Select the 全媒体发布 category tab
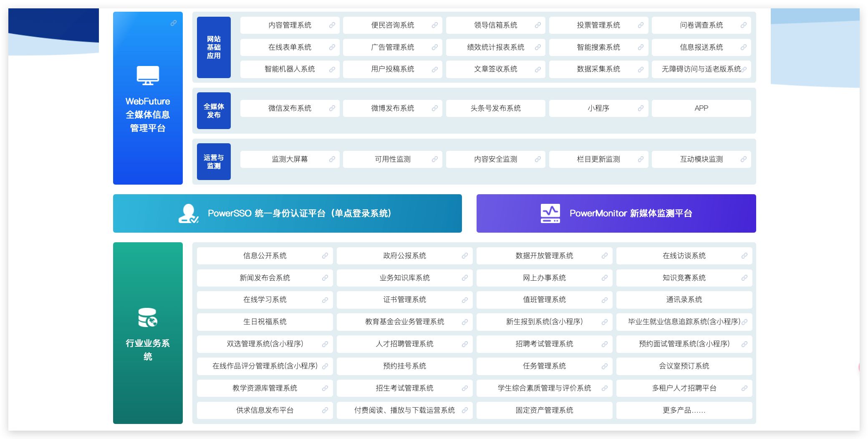 pyautogui.click(x=214, y=111)
